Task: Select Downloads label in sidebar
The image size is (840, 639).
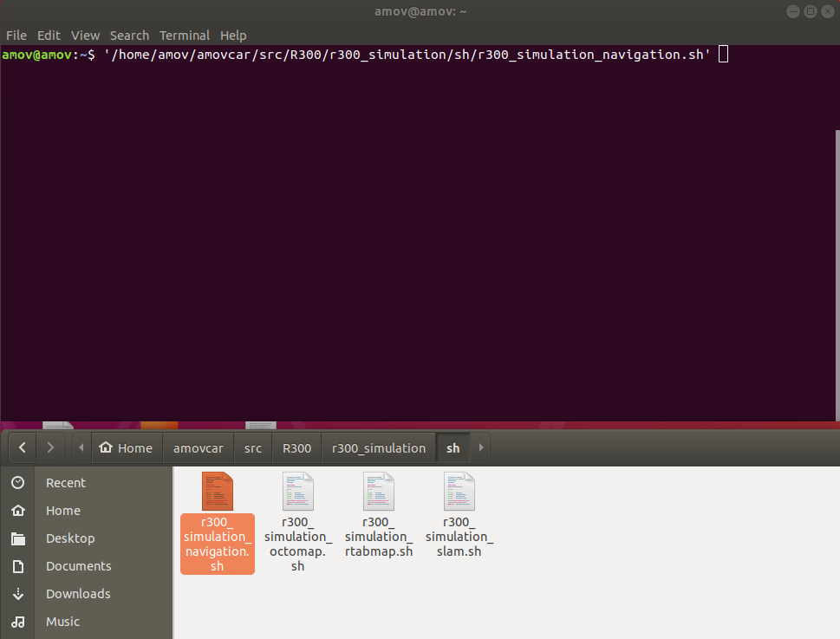Action: pyautogui.click(x=78, y=594)
